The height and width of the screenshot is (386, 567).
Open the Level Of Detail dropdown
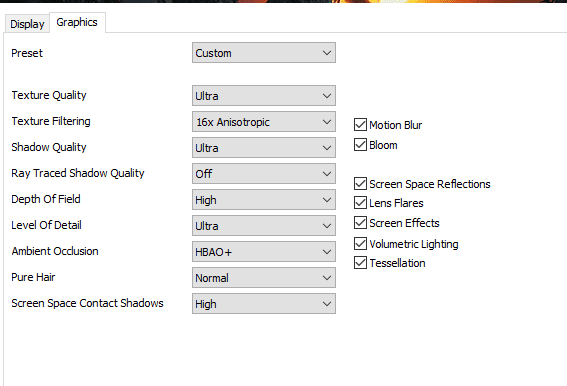click(x=264, y=226)
